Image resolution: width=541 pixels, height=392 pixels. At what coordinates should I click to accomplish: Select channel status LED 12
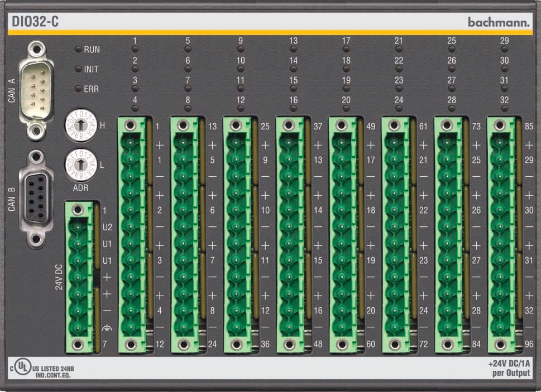pyautogui.click(x=241, y=109)
